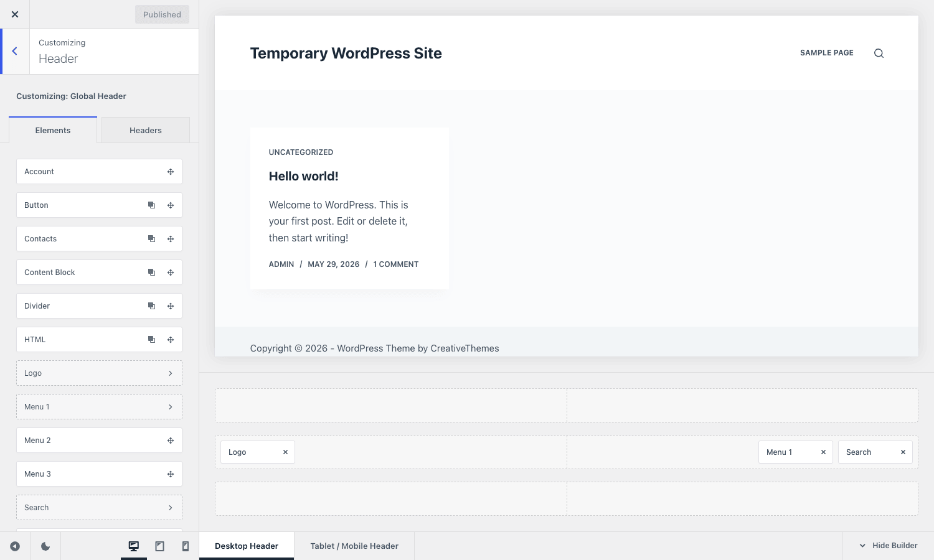The image size is (934, 560).
Task: Close the customizer with the X icon
Action: pos(15,14)
